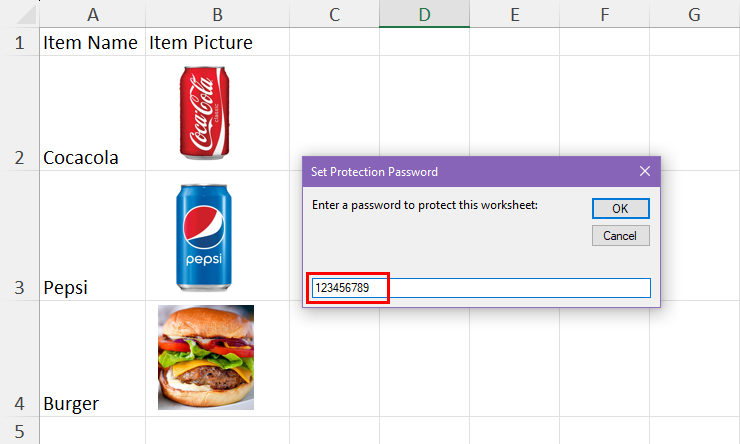The width and height of the screenshot is (740, 444).
Task: Click the Item Picture header cell
Action: pos(218,42)
